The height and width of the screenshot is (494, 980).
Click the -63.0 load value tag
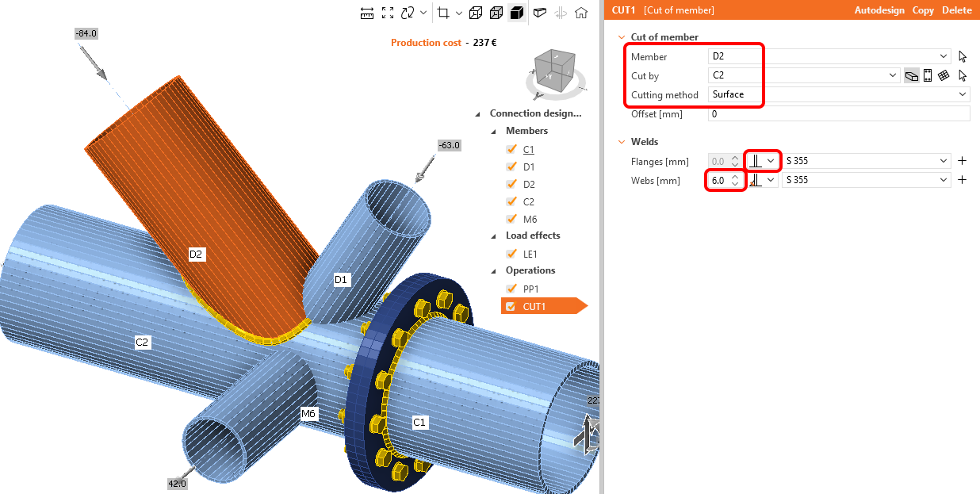(450, 145)
